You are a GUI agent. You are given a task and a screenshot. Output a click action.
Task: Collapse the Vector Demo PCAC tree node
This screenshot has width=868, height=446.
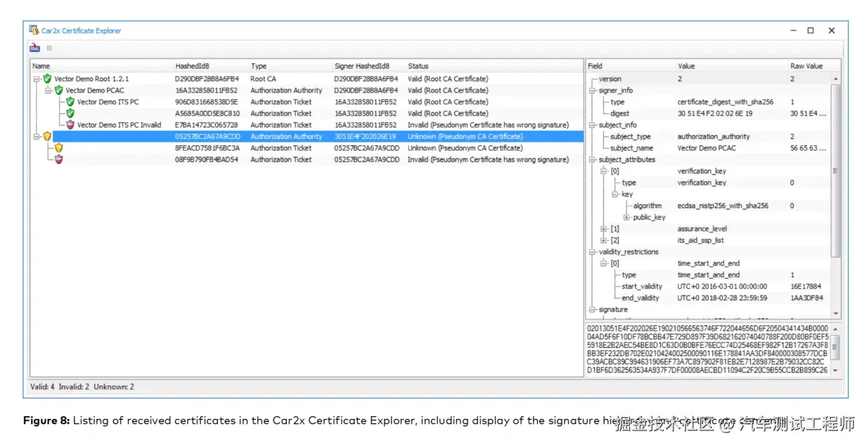[x=48, y=91]
